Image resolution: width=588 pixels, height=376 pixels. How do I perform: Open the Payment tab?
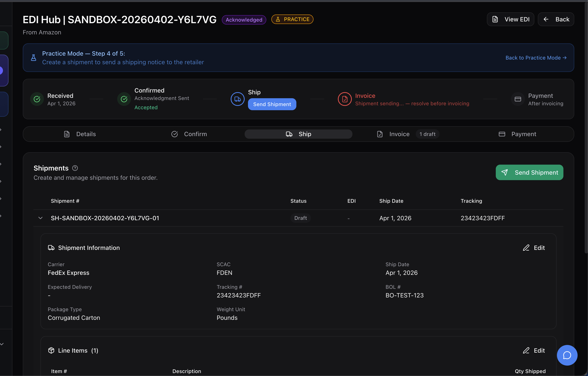[x=517, y=134]
